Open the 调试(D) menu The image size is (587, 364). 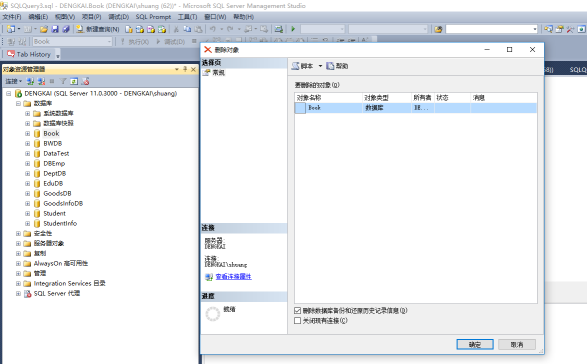pos(119,17)
